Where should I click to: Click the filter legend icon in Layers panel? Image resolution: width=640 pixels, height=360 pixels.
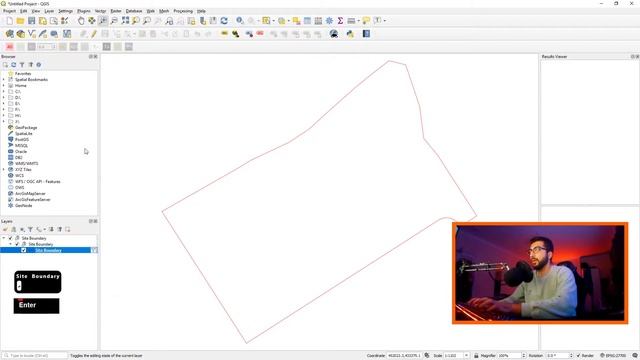(x=30, y=230)
